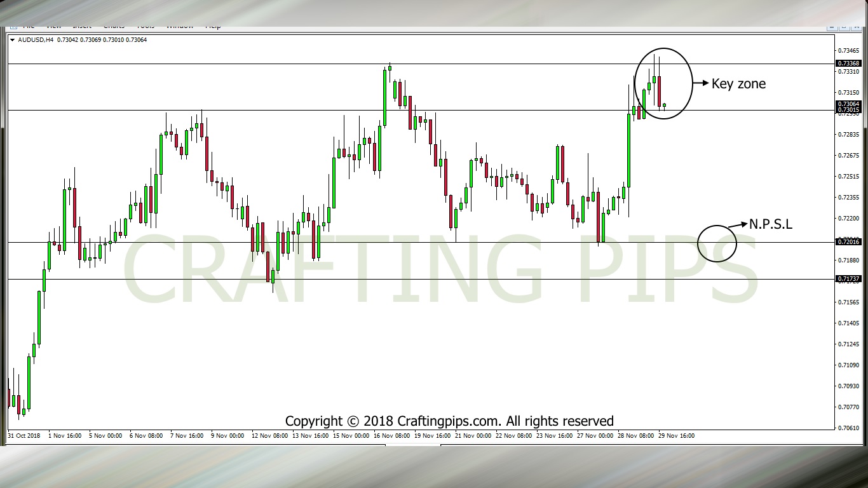Click the 19 Nov 16:00 time label
Viewport: 868px width, 488px height.
click(x=433, y=436)
